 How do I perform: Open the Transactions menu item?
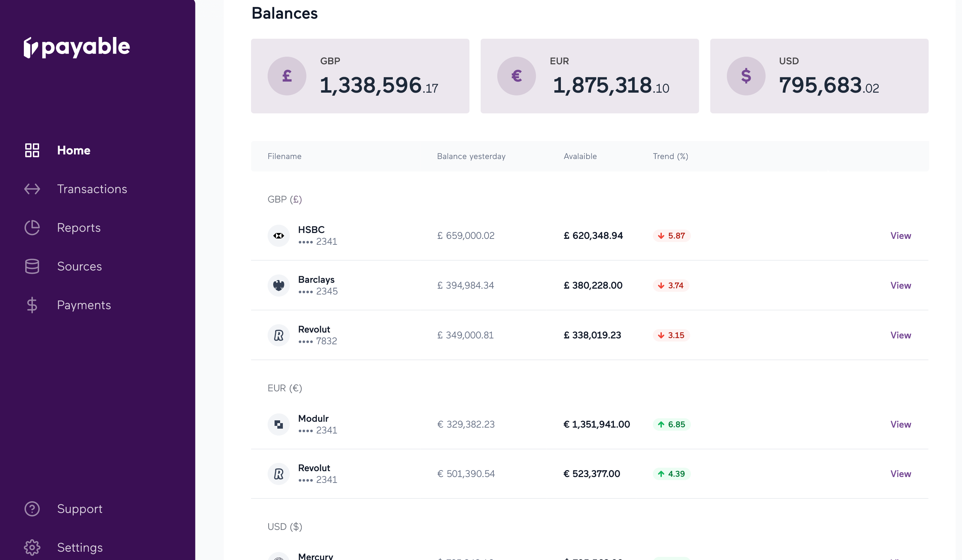(x=92, y=189)
